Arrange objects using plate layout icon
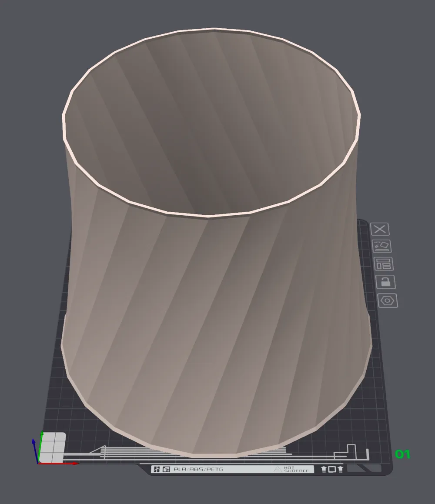 [384, 264]
